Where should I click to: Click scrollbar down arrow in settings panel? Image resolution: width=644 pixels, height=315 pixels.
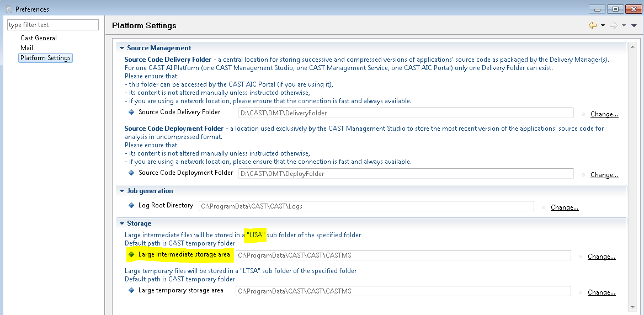click(x=633, y=307)
